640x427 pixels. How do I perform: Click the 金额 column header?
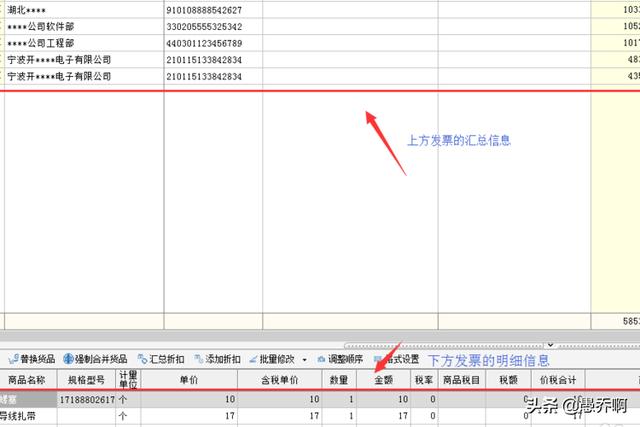click(384, 380)
